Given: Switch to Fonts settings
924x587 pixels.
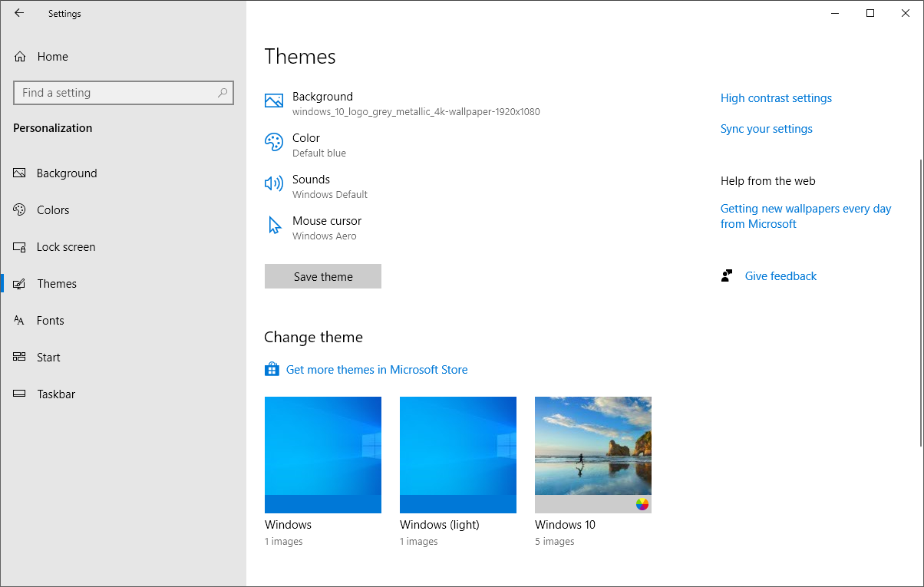Looking at the screenshot, I should click(x=50, y=320).
